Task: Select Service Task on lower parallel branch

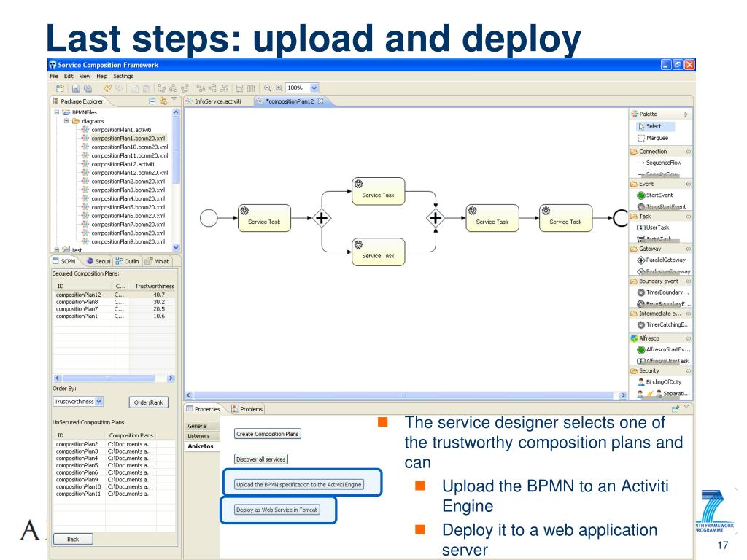Action: (379, 252)
